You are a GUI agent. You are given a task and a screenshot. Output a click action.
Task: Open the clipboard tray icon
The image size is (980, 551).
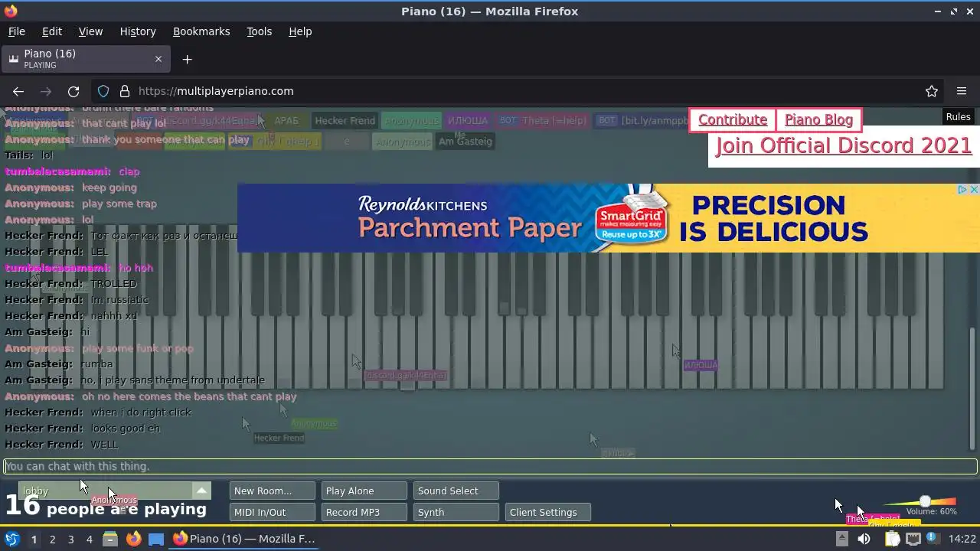(892, 539)
